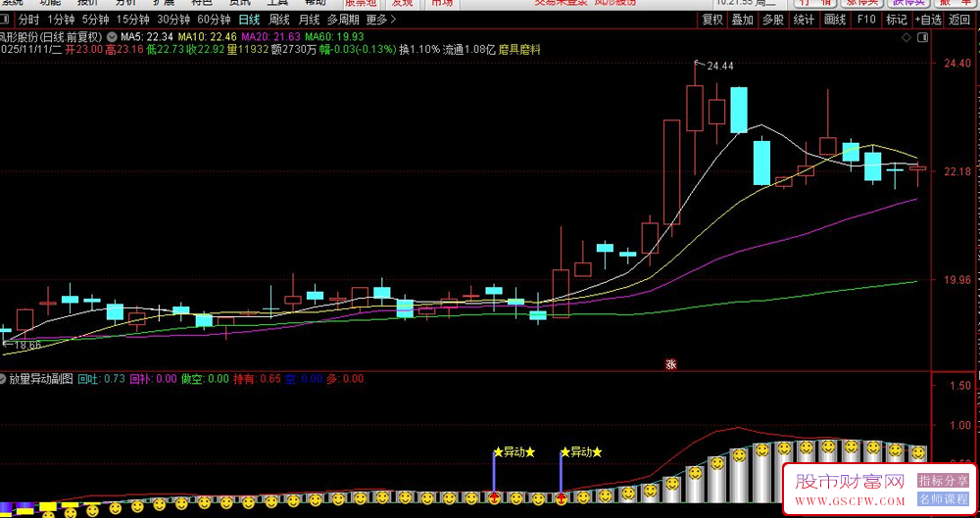The width and height of the screenshot is (980, 518).
Task: Click the 高23.16 high price value
Action: [123, 50]
